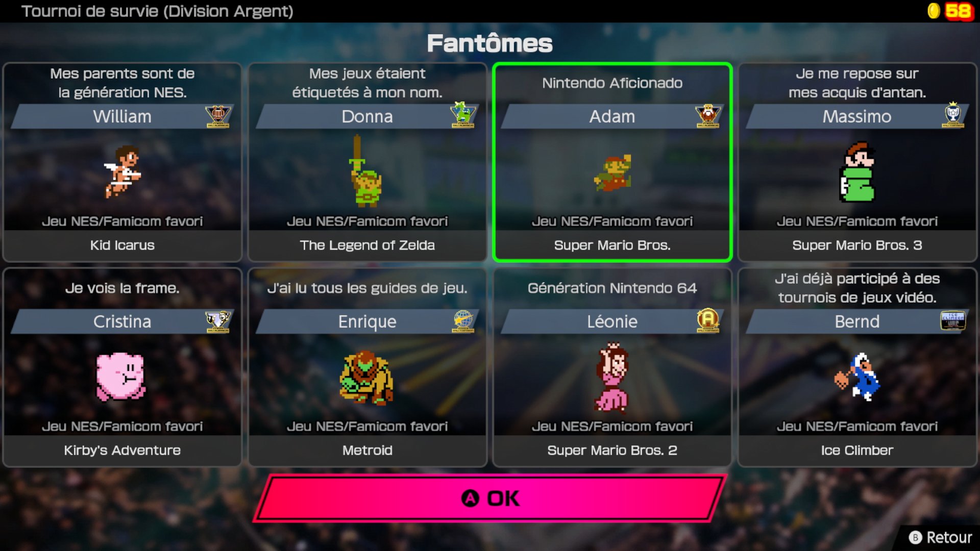Click Léonie's gold A medal badge

[x=708, y=320]
